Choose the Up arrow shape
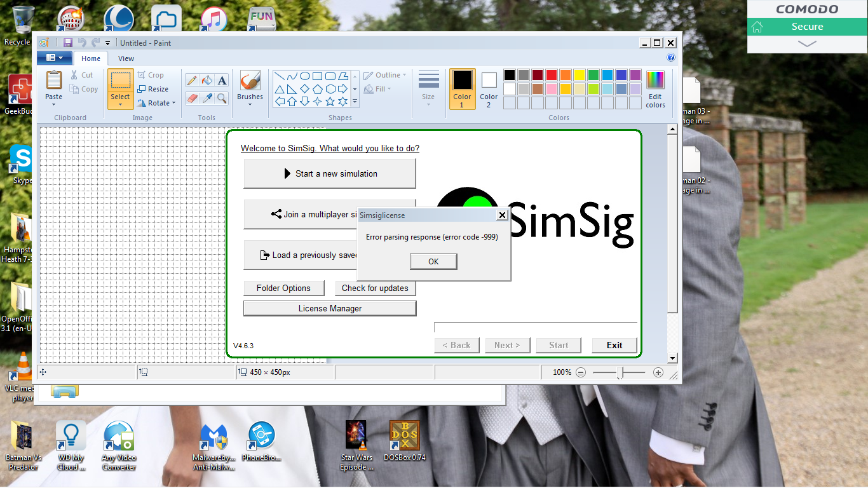The width and height of the screenshot is (868, 488). [292, 101]
